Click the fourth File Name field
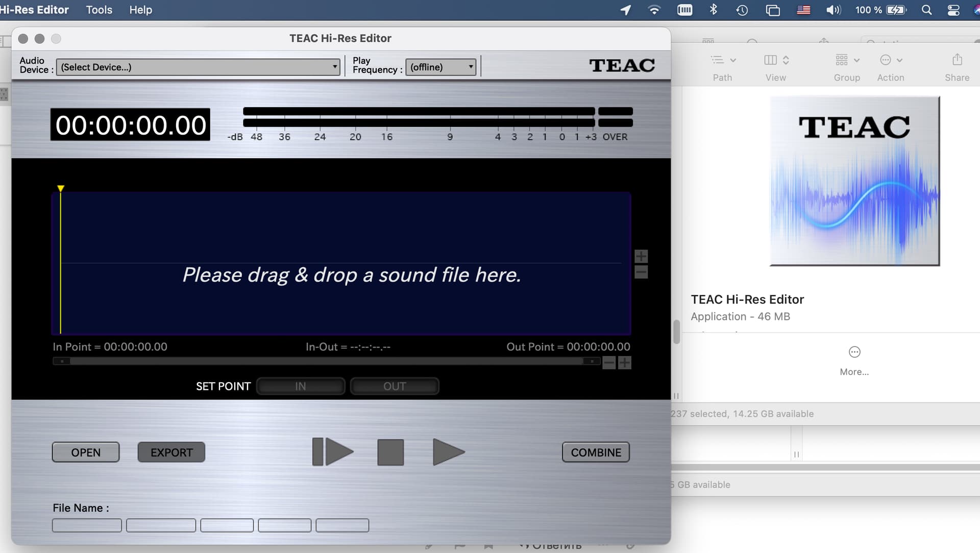This screenshot has width=980, height=553. [x=284, y=525]
